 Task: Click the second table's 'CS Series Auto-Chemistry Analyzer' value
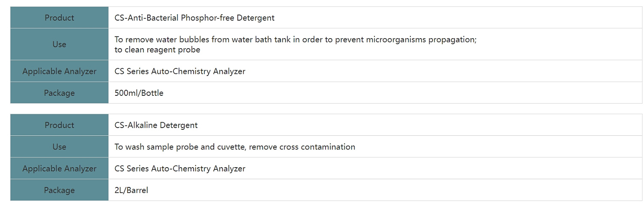(180, 168)
